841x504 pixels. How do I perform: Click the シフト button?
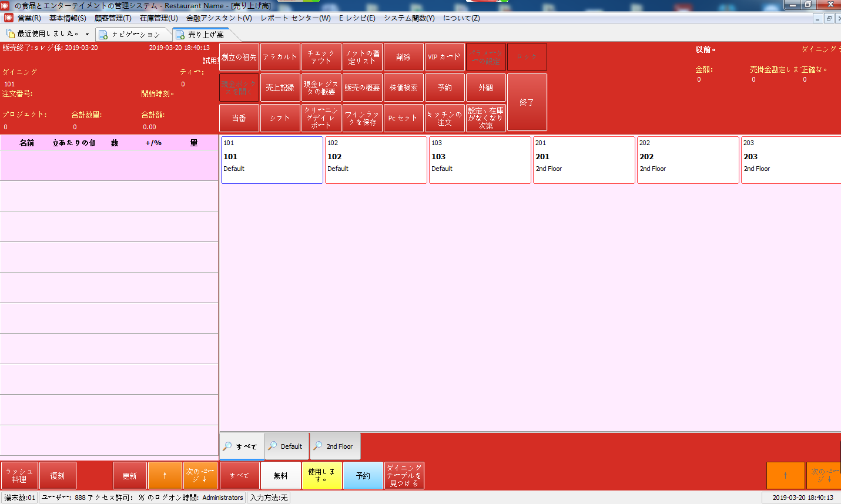pyautogui.click(x=280, y=118)
